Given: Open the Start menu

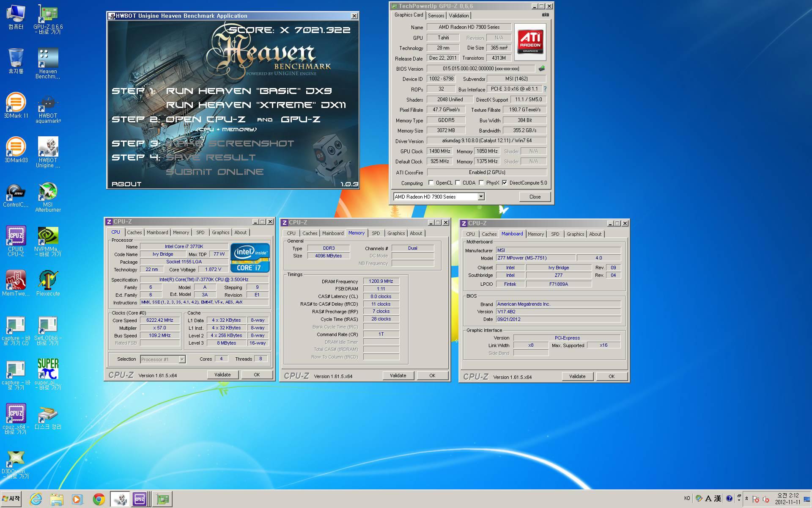Looking at the screenshot, I should [x=11, y=499].
